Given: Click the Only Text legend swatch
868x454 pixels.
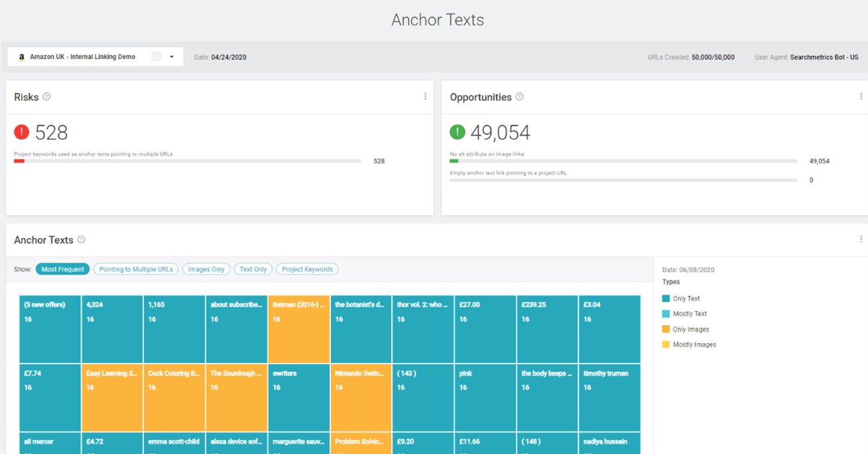Looking at the screenshot, I should pos(665,298).
